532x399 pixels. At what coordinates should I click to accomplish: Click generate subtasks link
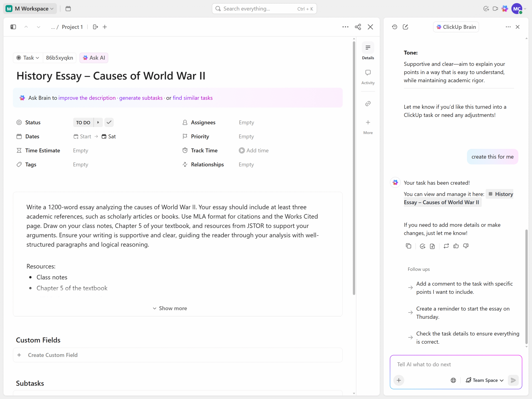click(141, 98)
